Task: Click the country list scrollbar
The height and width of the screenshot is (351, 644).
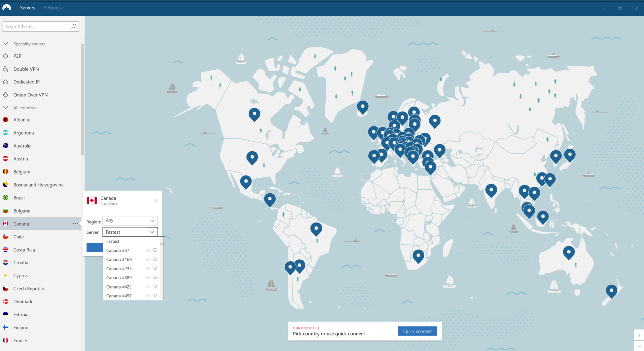Action: point(82,99)
